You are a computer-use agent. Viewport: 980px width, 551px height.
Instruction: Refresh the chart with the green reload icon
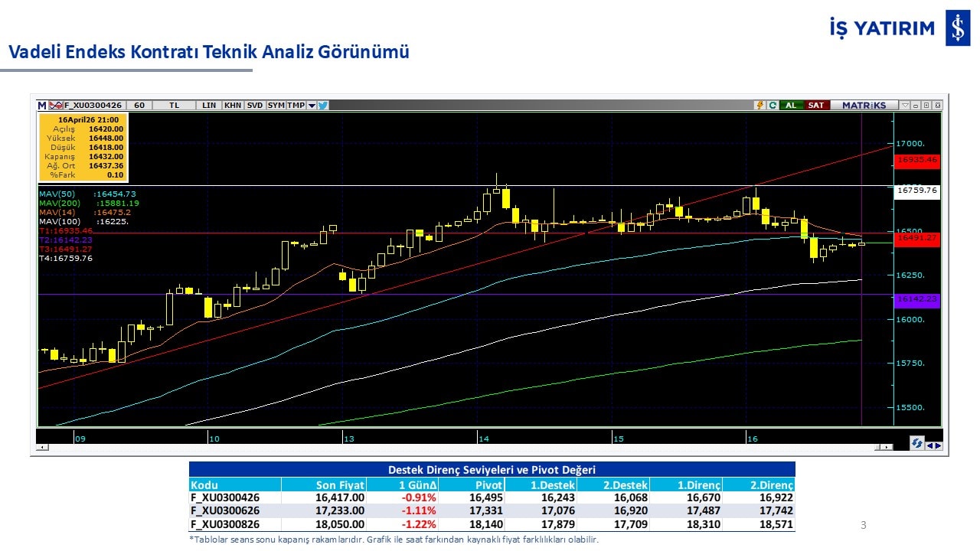(x=772, y=106)
